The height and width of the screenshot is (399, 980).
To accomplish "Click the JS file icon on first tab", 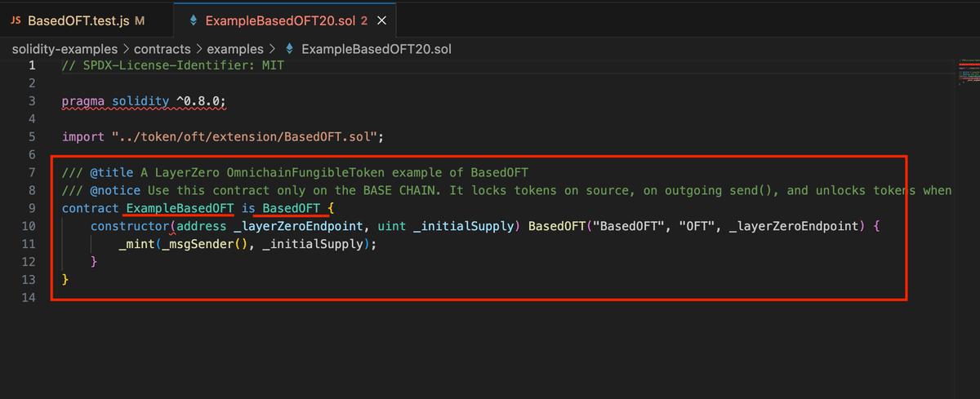I will [x=16, y=20].
